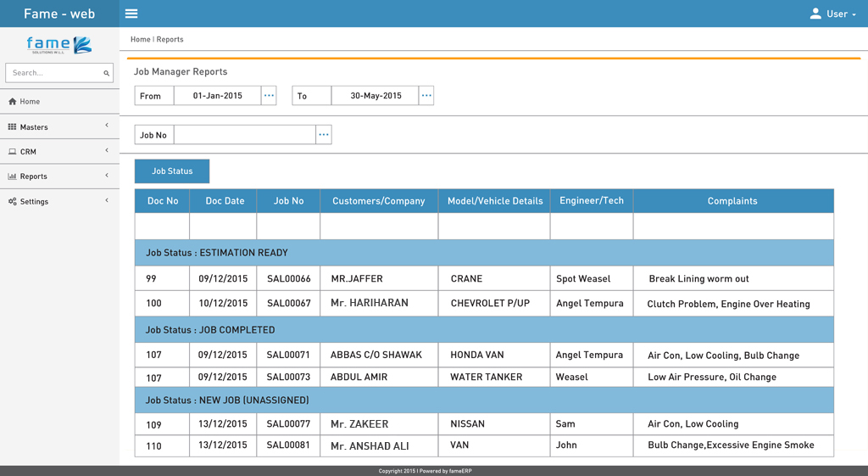
Task: Click the Model/Vehicle Details column header
Action: coord(495,201)
